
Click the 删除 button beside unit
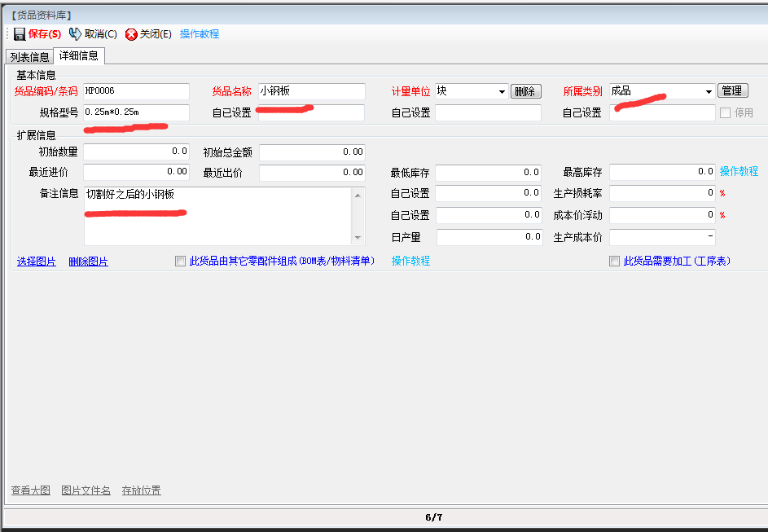pyautogui.click(x=525, y=92)
